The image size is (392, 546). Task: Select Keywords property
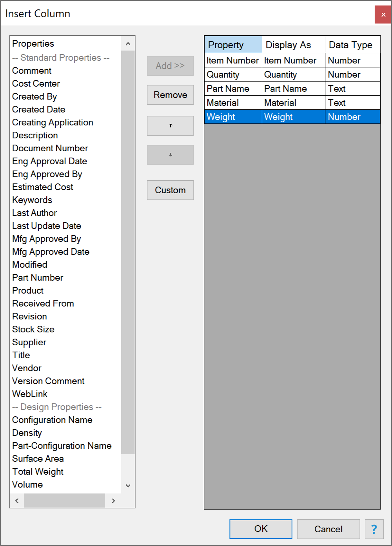pyautogui.click(x=32, y=200)
